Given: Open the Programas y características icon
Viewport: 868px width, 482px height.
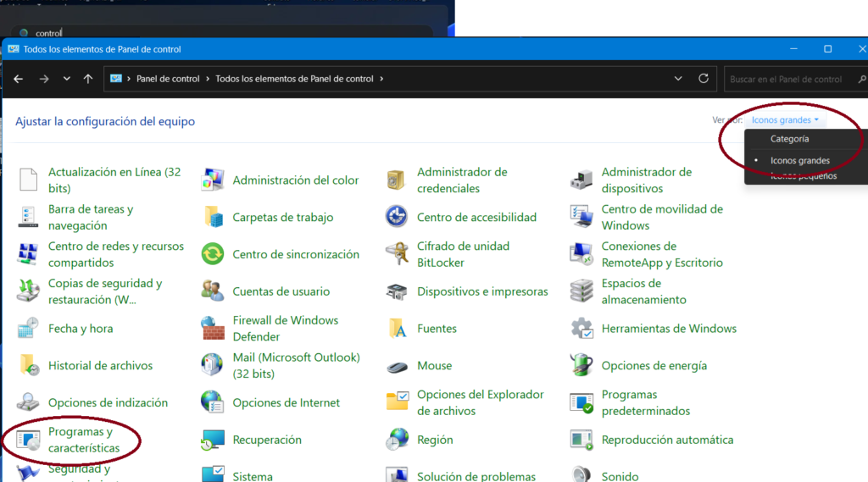Looking at the screenshot, I should (x=28, y=440).
